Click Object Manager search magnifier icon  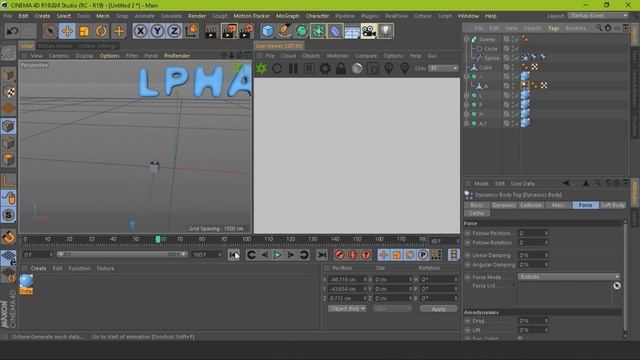[x=599, y=28]
